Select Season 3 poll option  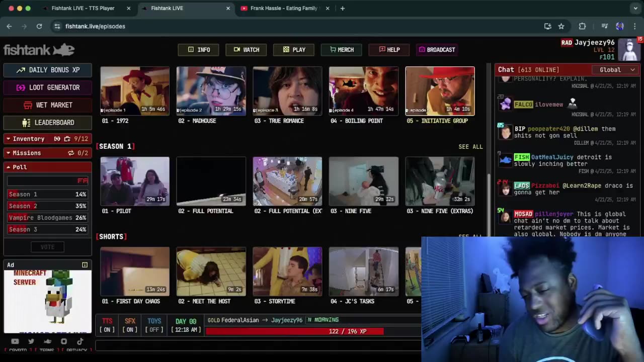(47, 229)
